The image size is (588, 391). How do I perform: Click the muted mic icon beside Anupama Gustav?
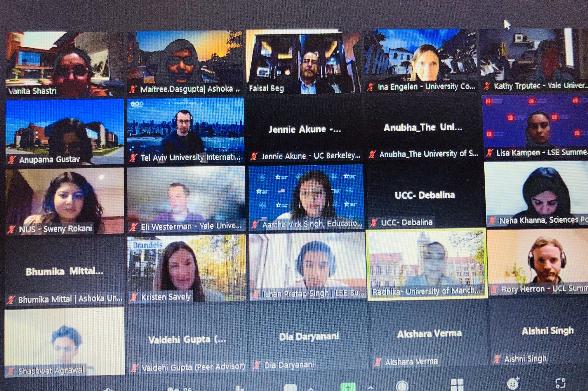coord(12,160)
